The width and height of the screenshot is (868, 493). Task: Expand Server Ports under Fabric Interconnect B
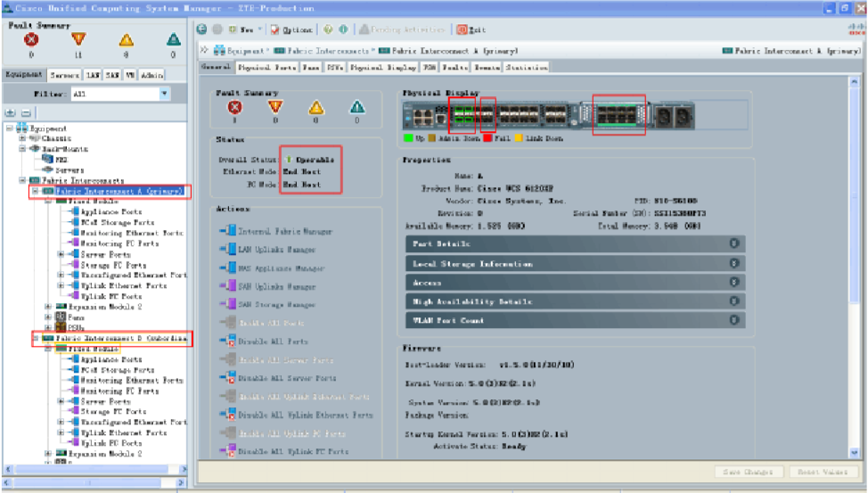61,401
